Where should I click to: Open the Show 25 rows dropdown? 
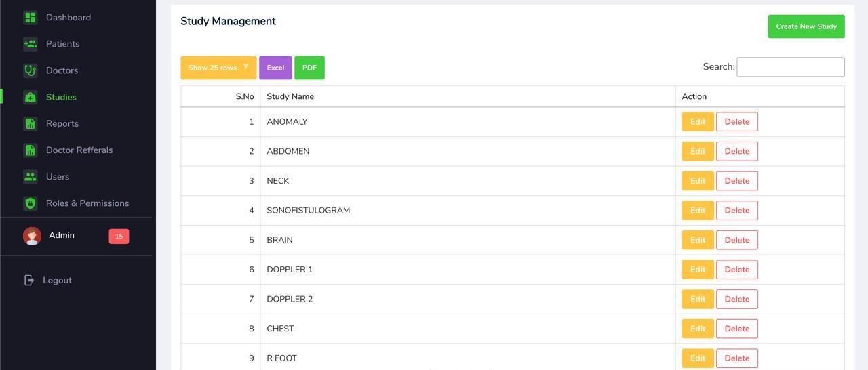tap(218, 68)
